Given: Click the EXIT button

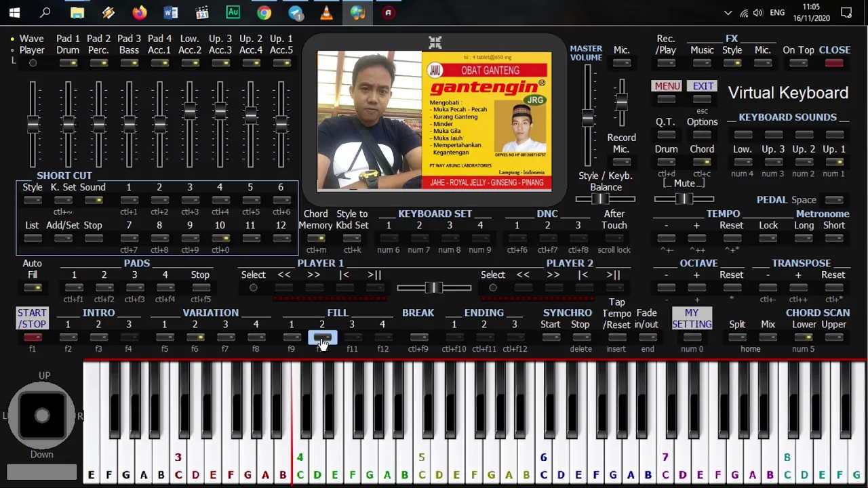Looking at the screenshot, I should pos(703,86).
